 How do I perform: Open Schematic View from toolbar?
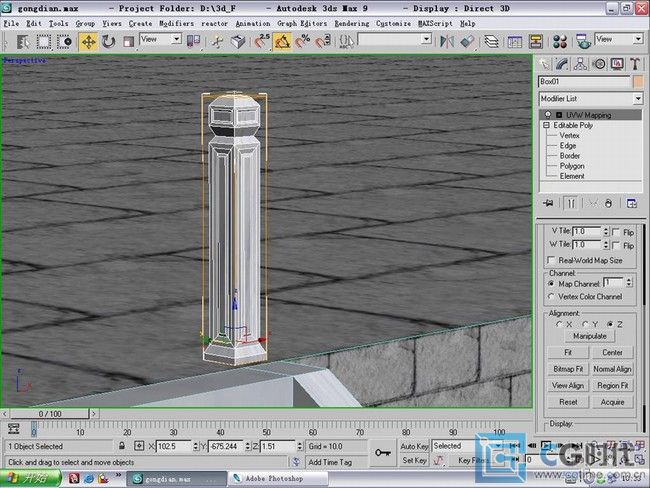[536, 41]
